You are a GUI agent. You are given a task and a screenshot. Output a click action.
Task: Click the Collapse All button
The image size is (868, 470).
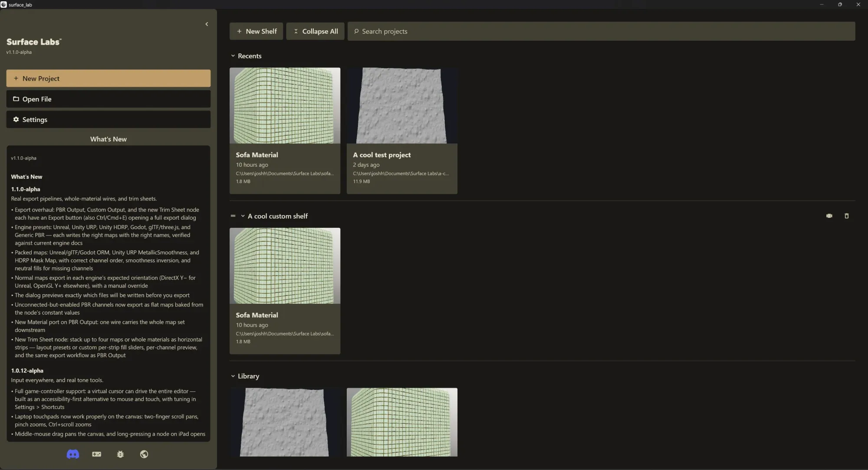point(316,31)
